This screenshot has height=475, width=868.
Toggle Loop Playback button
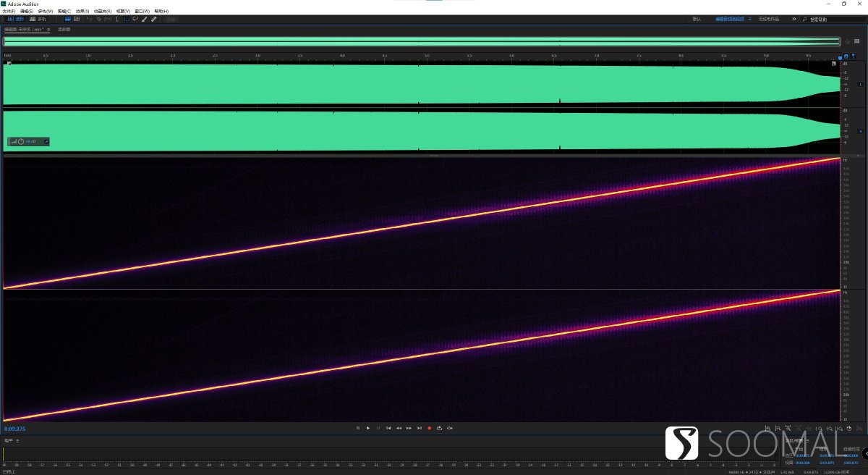pyautogui.click(x=440, y=428)
